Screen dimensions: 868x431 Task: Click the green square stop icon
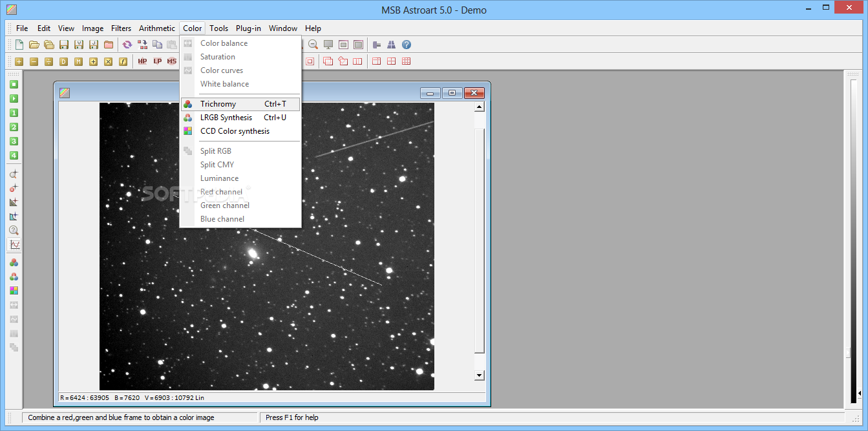(14, 85)
